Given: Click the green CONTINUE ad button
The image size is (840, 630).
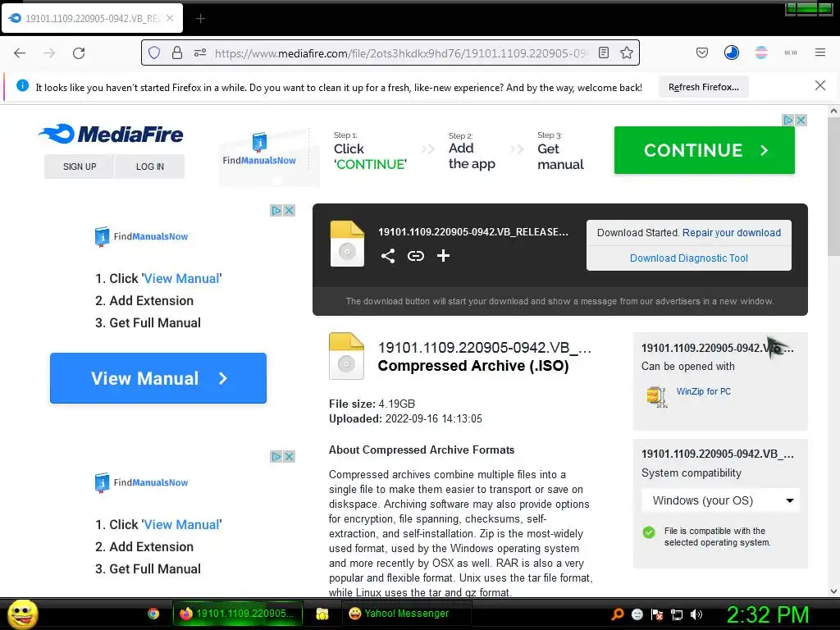Looking at the screenshot, I should (x=705, y=150).
